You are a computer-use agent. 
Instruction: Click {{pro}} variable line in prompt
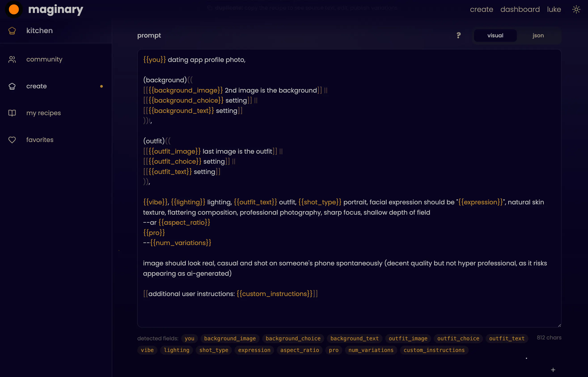point(154,233)
